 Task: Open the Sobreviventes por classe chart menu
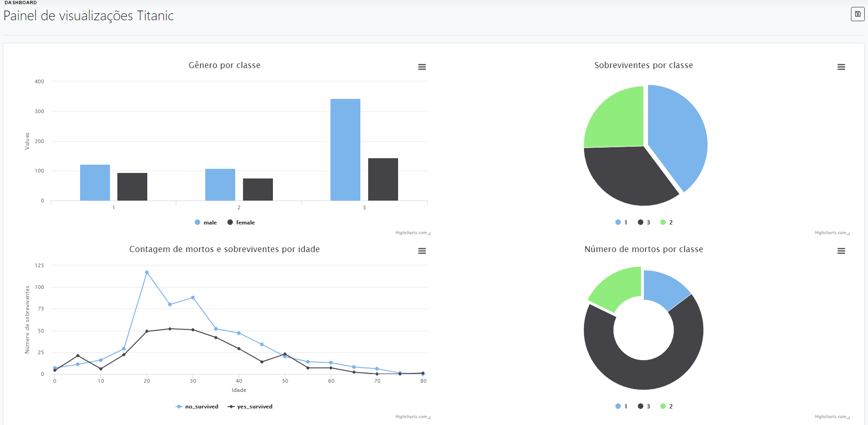pyautogui.click(x=841, y=67)
